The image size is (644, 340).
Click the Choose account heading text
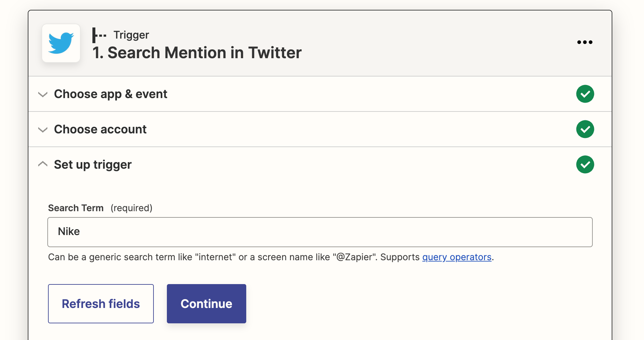pos(100,129)
